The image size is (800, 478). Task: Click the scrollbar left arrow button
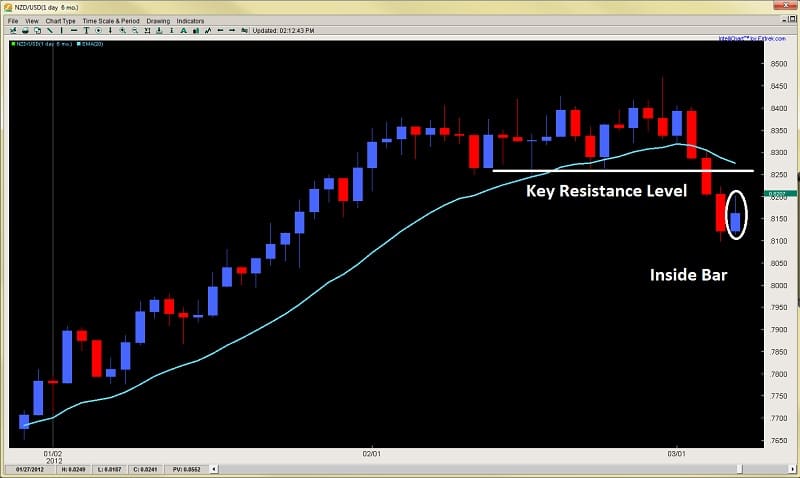(x=214, y=469)
